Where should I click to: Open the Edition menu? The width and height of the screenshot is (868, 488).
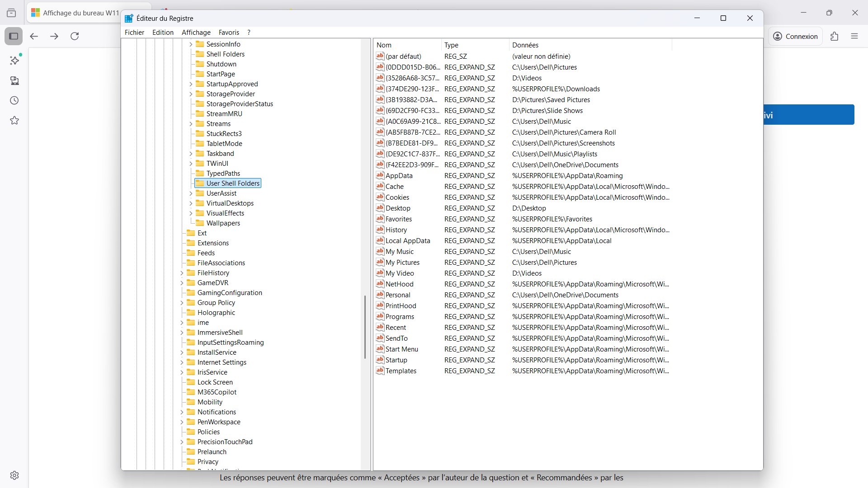[163, 33]
